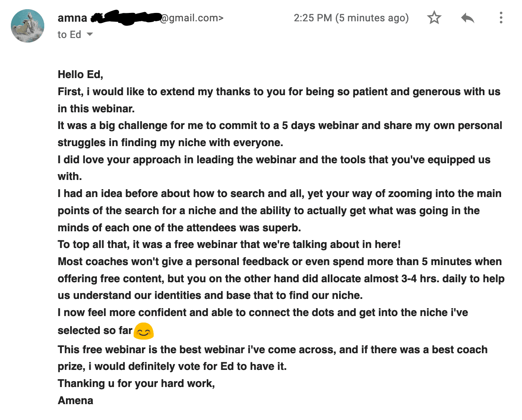Expand recipient details arrow beside "to Ed"

tap(90, 35)
